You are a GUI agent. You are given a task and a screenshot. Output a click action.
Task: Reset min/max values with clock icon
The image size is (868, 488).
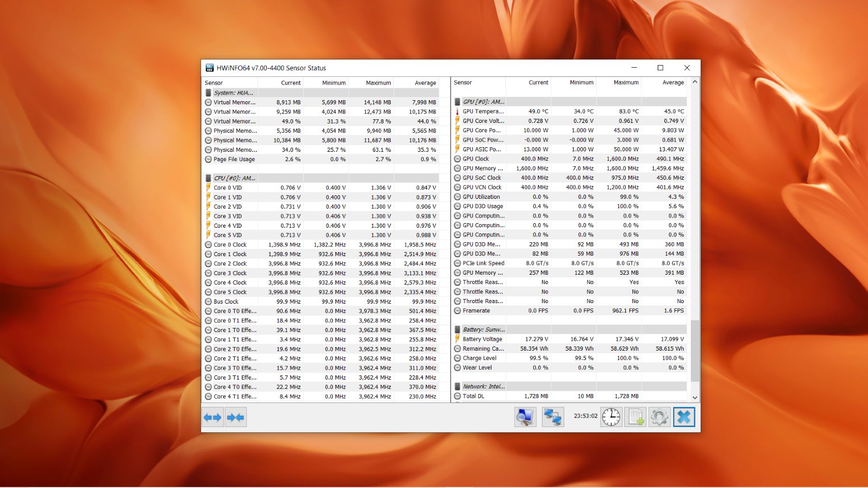click(611, 417)
